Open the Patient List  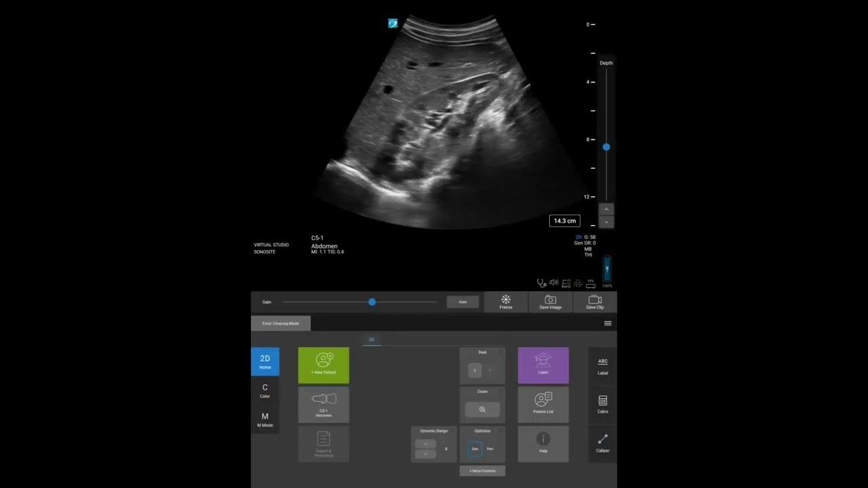543,405
